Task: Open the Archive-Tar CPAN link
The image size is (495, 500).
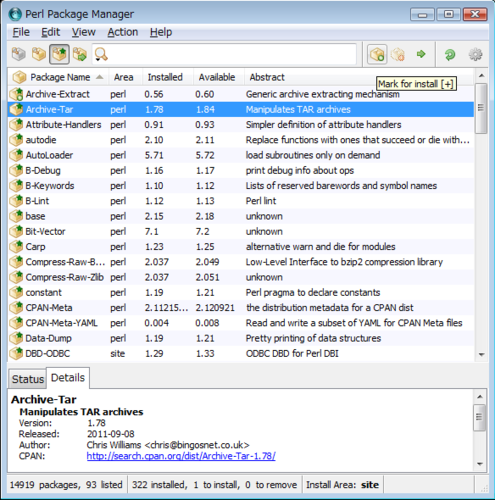Action: click(x=181, y=456)
